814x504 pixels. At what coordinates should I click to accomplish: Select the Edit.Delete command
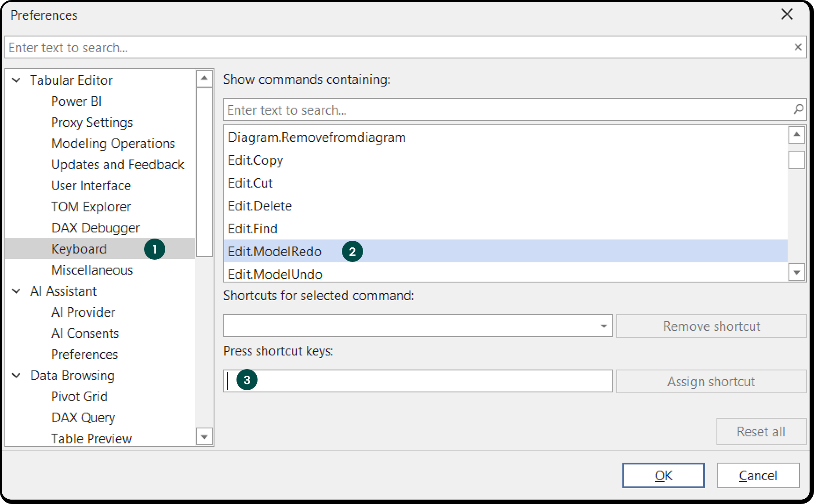(x=505, y=206)
